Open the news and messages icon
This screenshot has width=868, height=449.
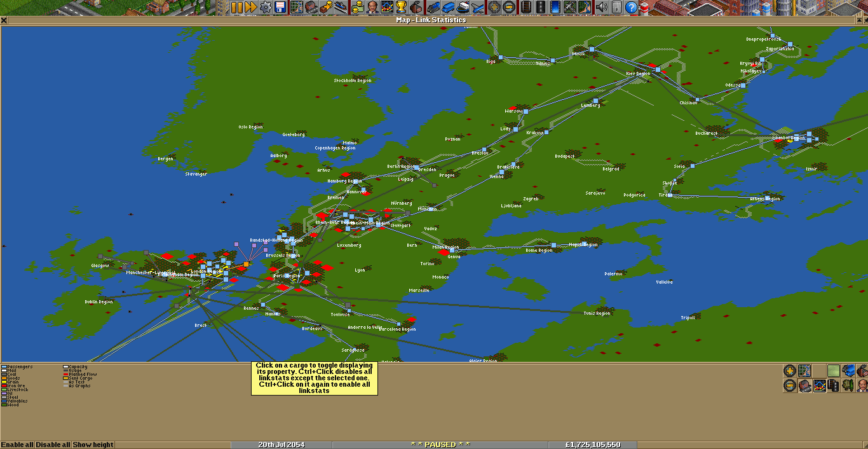(x=616, y=7)
